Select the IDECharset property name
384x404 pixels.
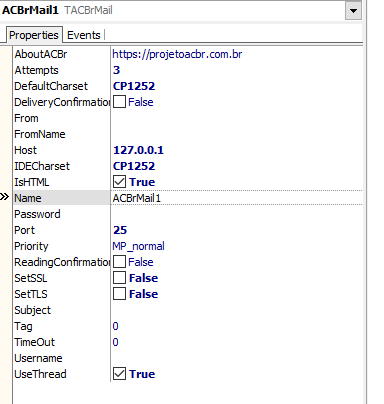click(x=42, y=166)
